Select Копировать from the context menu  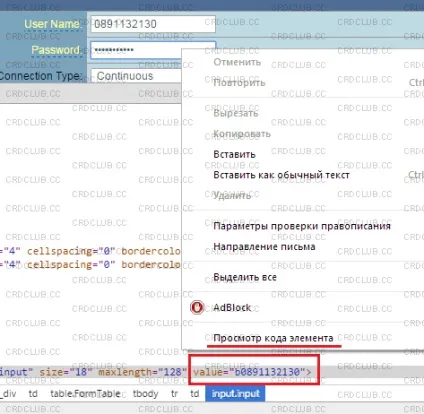[x=242, y=134]
